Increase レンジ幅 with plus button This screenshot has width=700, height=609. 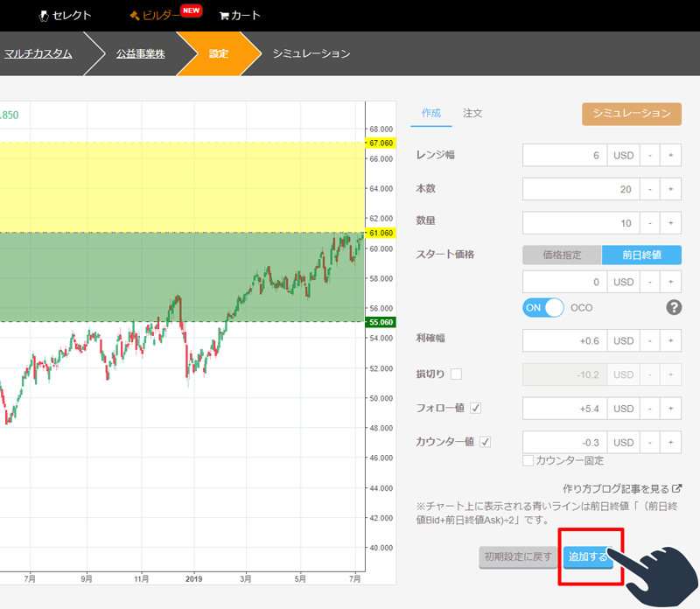pyautogui.click(x=670, y=155)
